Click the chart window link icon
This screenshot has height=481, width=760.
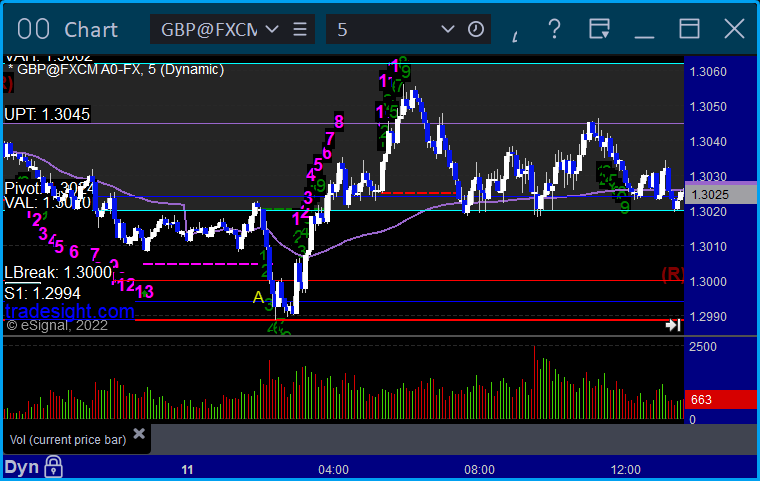coord(35,29)
